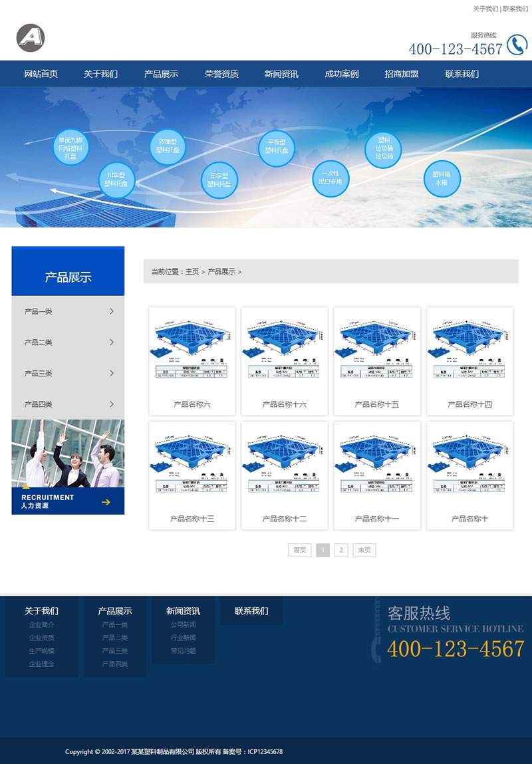The image size is (532, 764).
Task: Click 产品二类 in footer column
Action: coord(115,638)
